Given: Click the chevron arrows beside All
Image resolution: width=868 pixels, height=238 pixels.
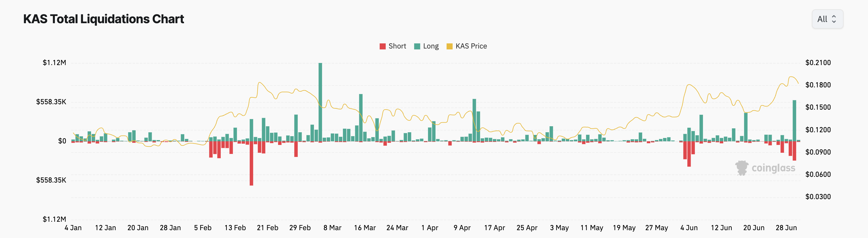Looking at the screenshot, I should click(834, 19).
